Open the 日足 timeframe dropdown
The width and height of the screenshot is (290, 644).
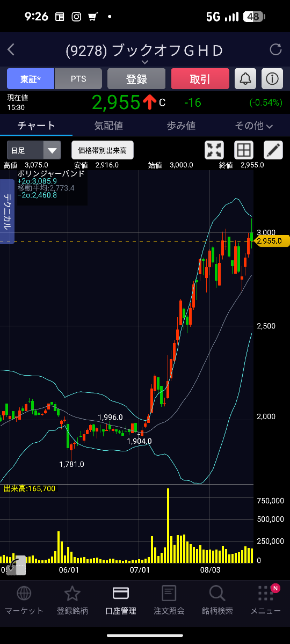(34, 150)
